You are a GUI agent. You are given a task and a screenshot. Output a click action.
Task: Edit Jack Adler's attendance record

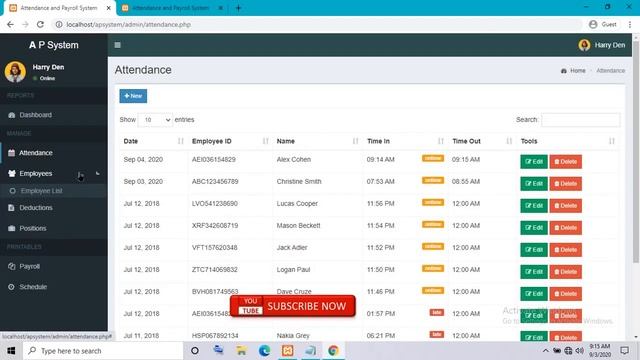pos(534,250)
